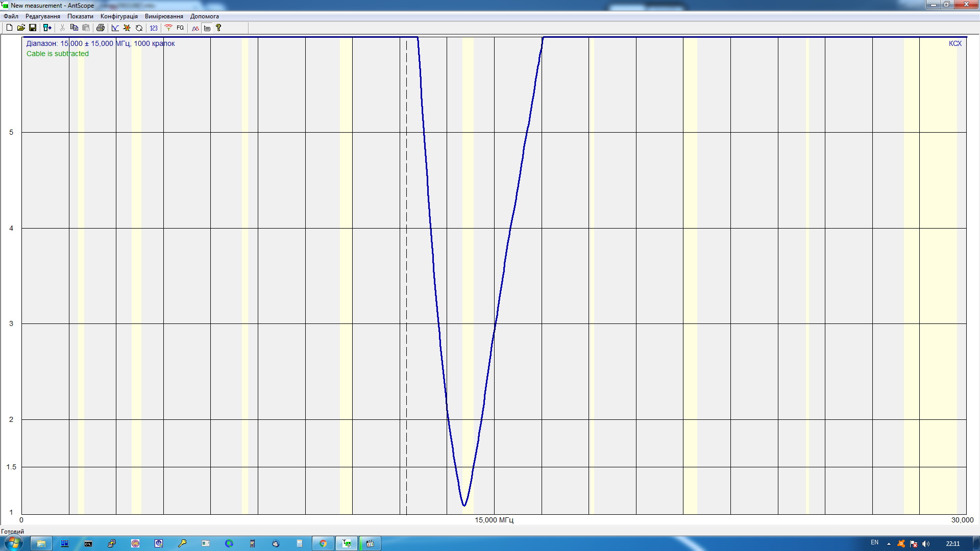Click the read-from-analyzer device icon
The height and width of the screenshot is (551, 980).
(47, 28)
